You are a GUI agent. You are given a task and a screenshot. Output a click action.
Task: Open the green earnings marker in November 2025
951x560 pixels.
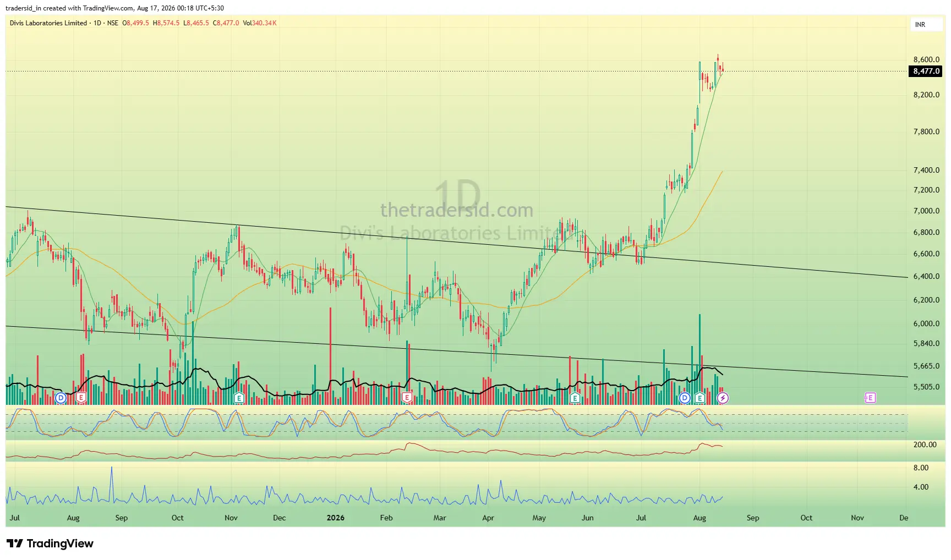coord(239,398)
